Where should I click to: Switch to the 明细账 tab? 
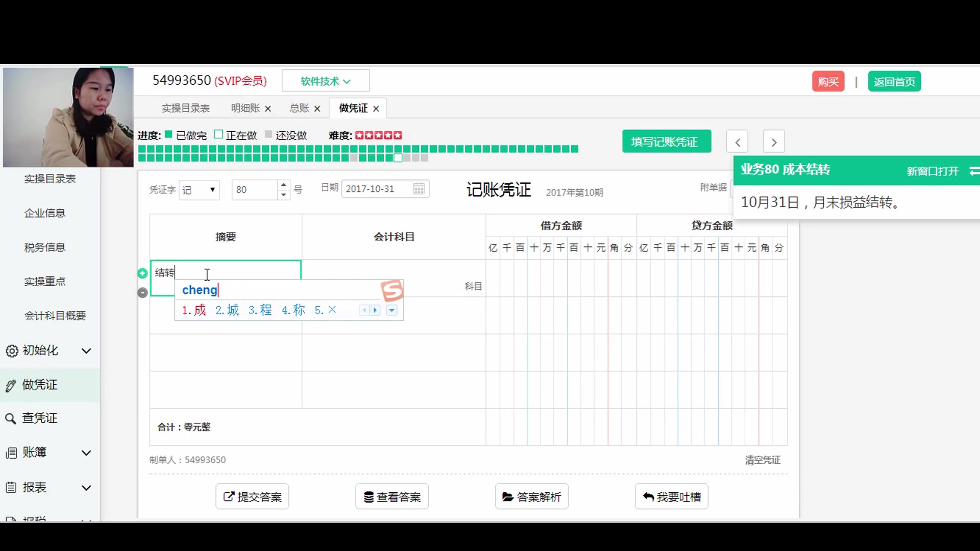(x=246, y=108)
